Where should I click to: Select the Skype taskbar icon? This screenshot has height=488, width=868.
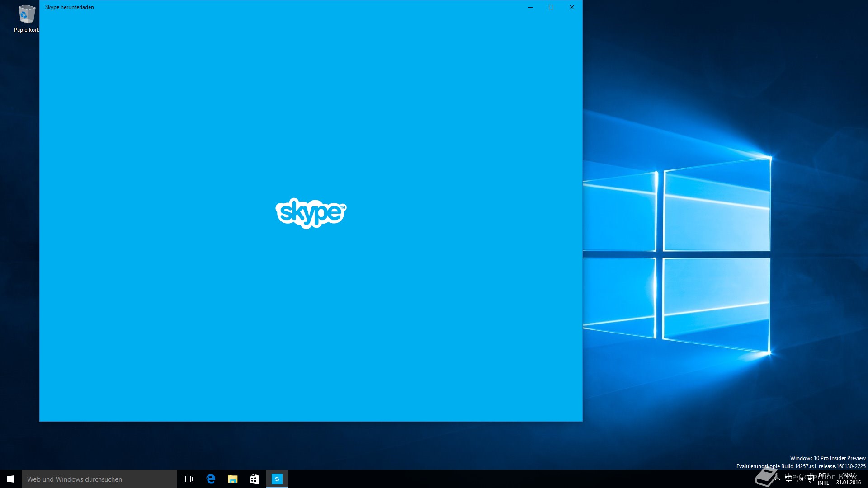(x=277, y=479)
